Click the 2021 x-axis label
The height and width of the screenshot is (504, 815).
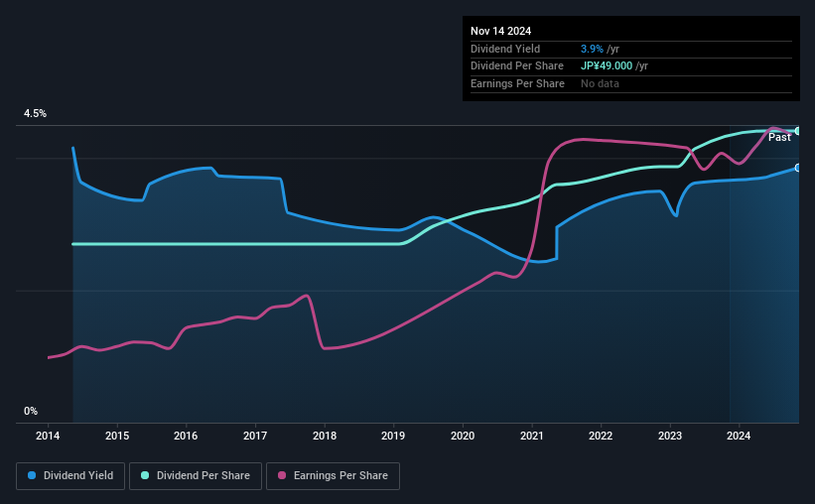[x=532, y=436]
